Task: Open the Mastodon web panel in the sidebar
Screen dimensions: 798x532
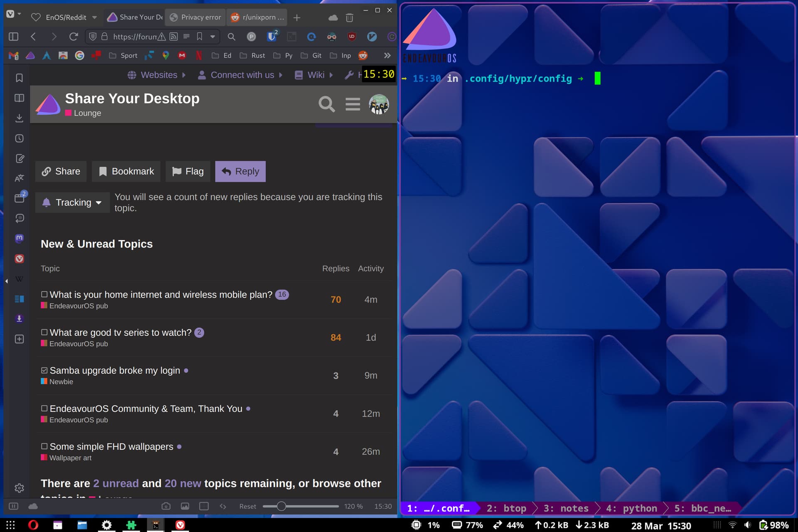Action: pos(19,238)
